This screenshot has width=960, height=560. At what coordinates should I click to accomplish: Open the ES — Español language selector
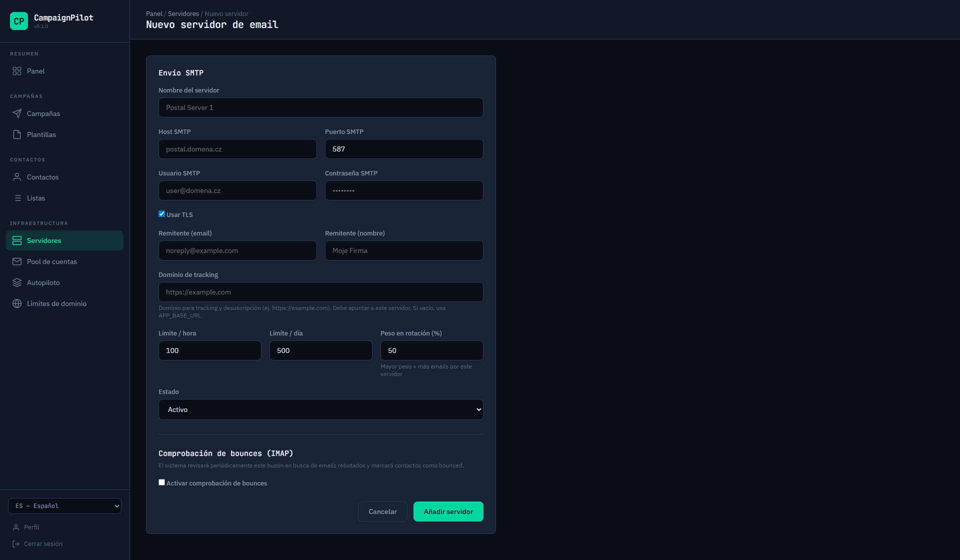(64, 506)
